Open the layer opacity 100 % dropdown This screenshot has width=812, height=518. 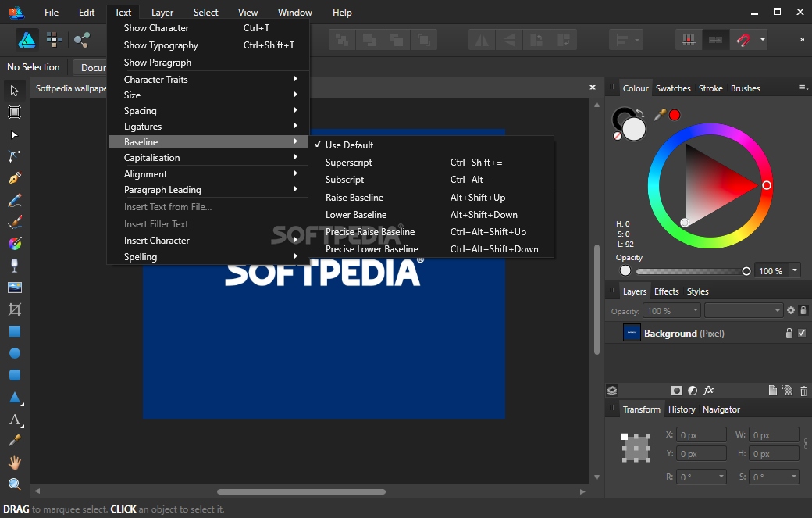coord(696,310)
